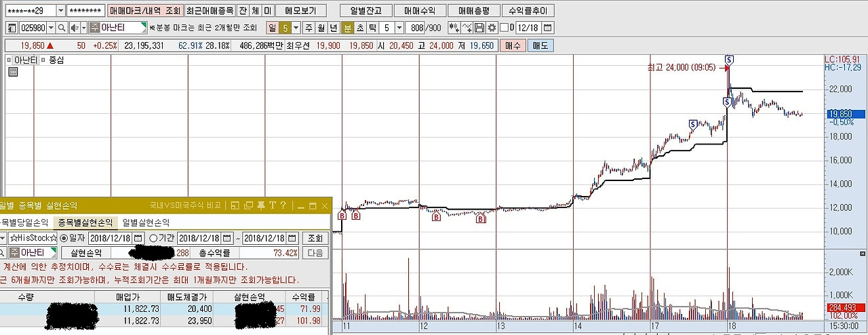Open 매매수익 button

click(x=420, y=11)
